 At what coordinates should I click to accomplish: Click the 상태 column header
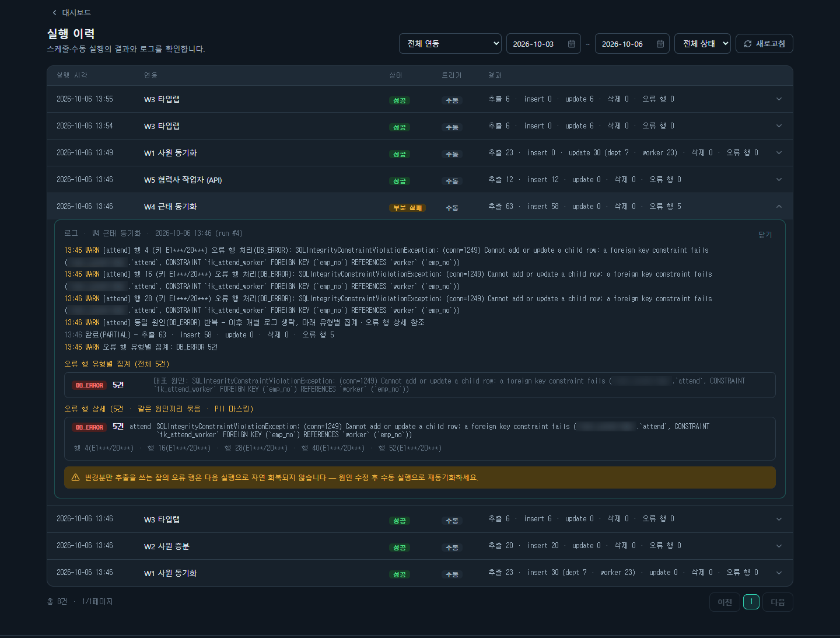point(395,75)
